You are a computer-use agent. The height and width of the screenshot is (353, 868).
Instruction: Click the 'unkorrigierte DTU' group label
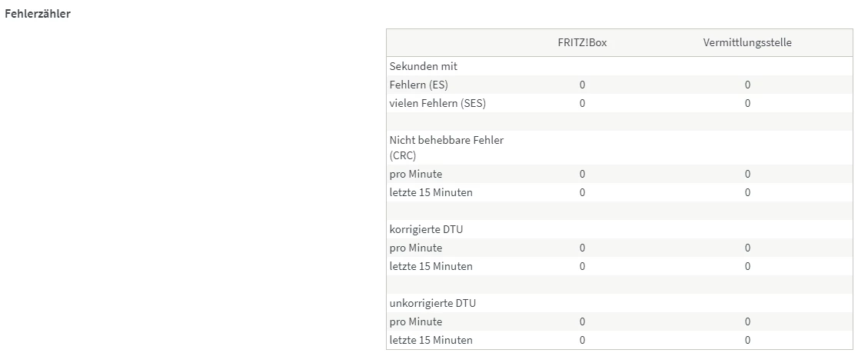click(x=432, y=303)
